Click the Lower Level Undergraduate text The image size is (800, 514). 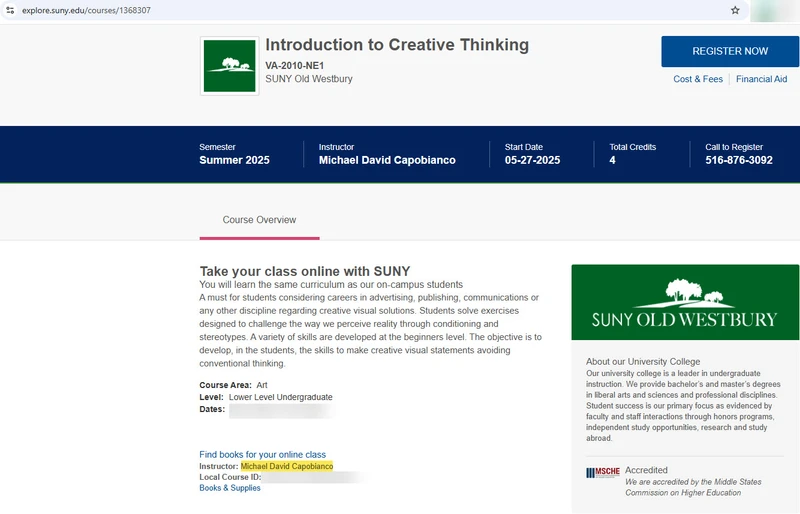click(x=281, y=397)
